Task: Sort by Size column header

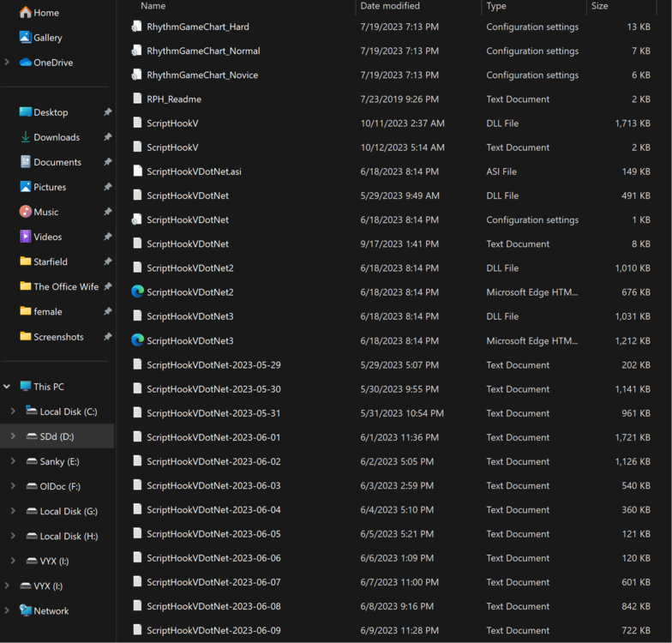Action: click(x=600, y=6)
